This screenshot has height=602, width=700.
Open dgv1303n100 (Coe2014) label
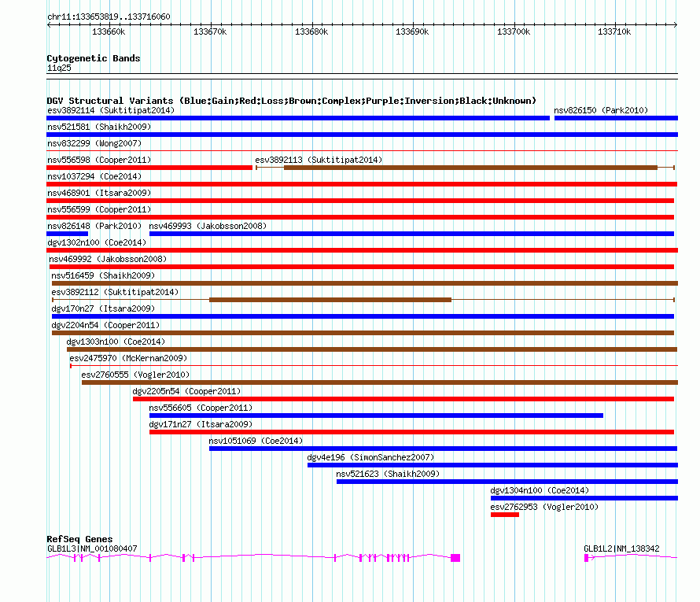tap(116, 342)
